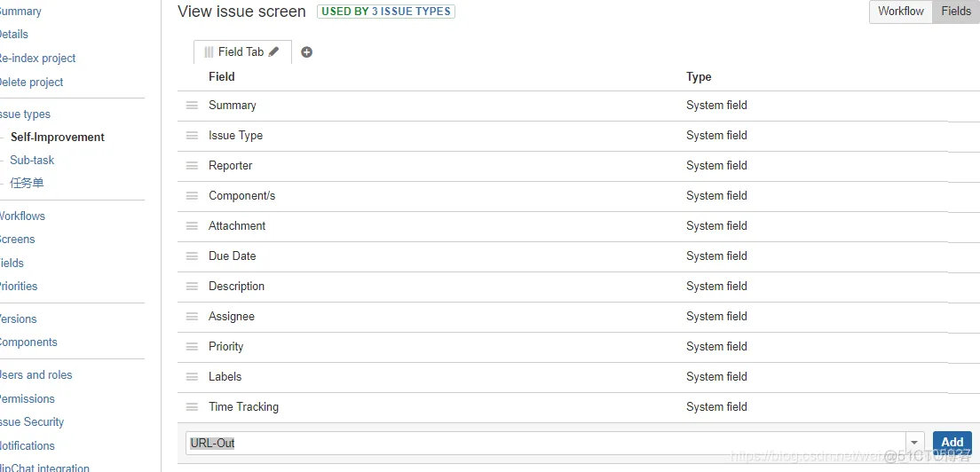Open Components in the sidebar

pyautogui.click(x=28, y=342)
